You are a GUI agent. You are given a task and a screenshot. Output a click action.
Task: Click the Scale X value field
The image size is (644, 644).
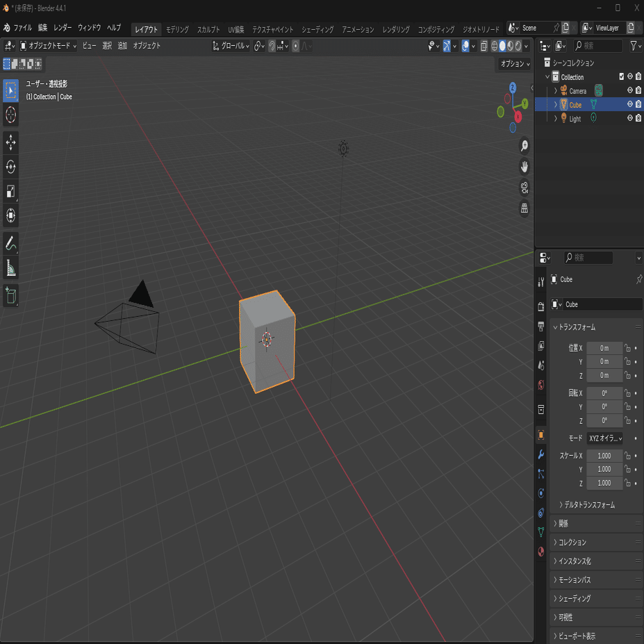[604, 456]
